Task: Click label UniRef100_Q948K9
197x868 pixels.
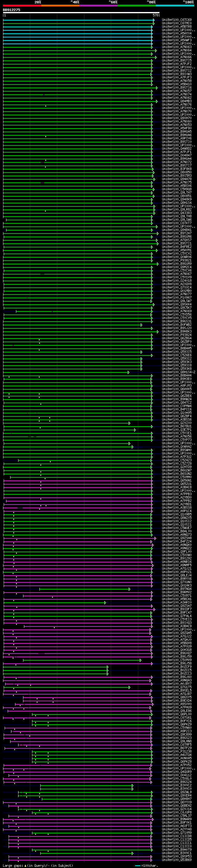Action: (177, 200)
